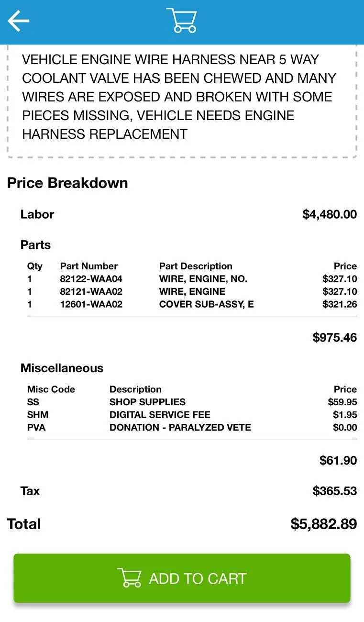The image size is (364, 622).
Task: Open the shopping cart icon in header
Action: coord(181,21)
